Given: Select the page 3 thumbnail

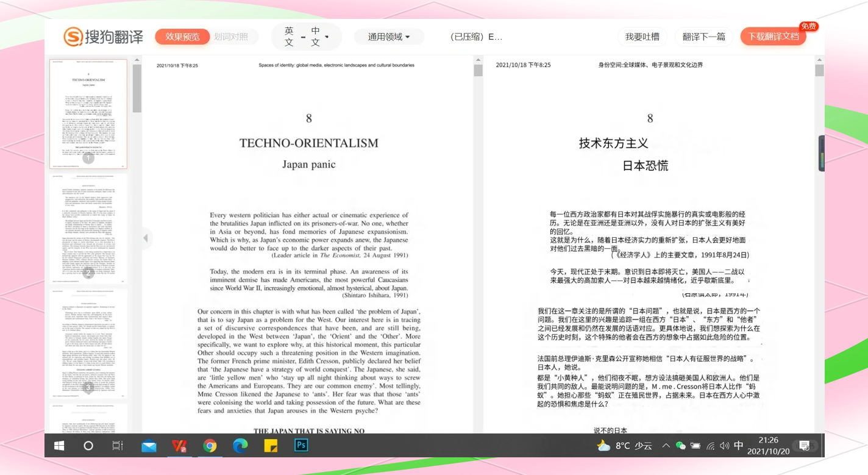Looking at the screenshot, I should point(88,343).
